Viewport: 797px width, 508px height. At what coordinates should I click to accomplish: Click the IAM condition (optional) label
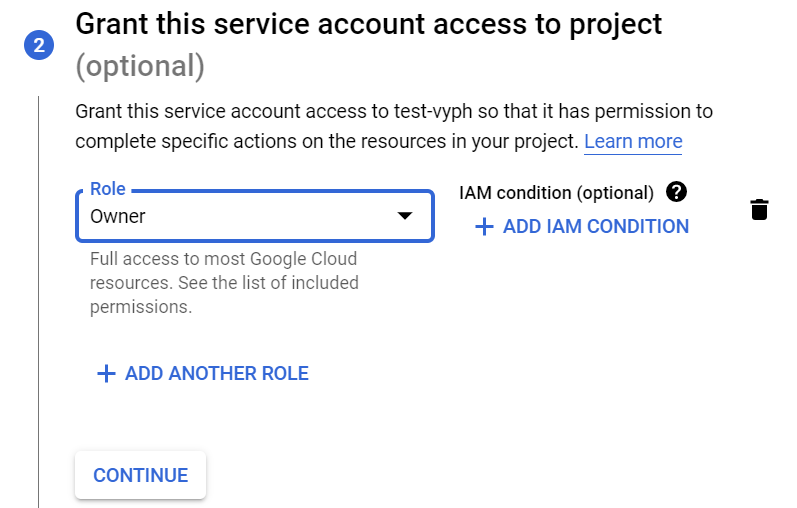555,192
